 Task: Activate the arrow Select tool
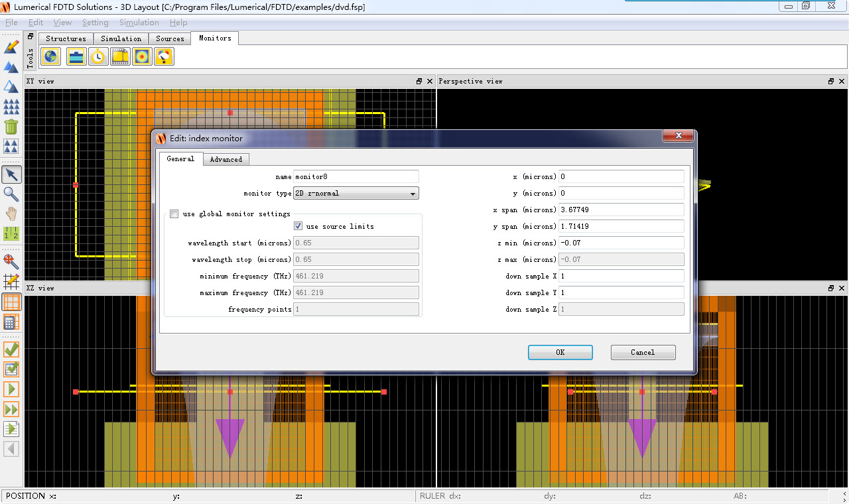[x=11, y=174]
